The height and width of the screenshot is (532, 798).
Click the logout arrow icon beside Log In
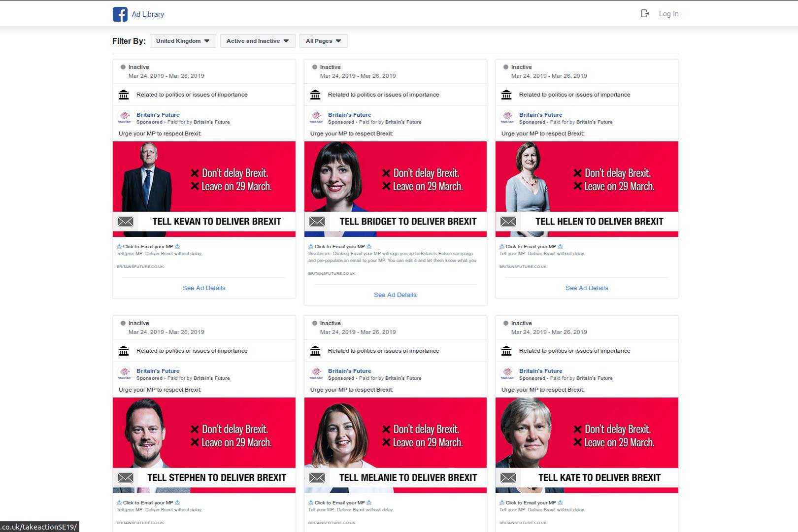(x=644, y=14)
